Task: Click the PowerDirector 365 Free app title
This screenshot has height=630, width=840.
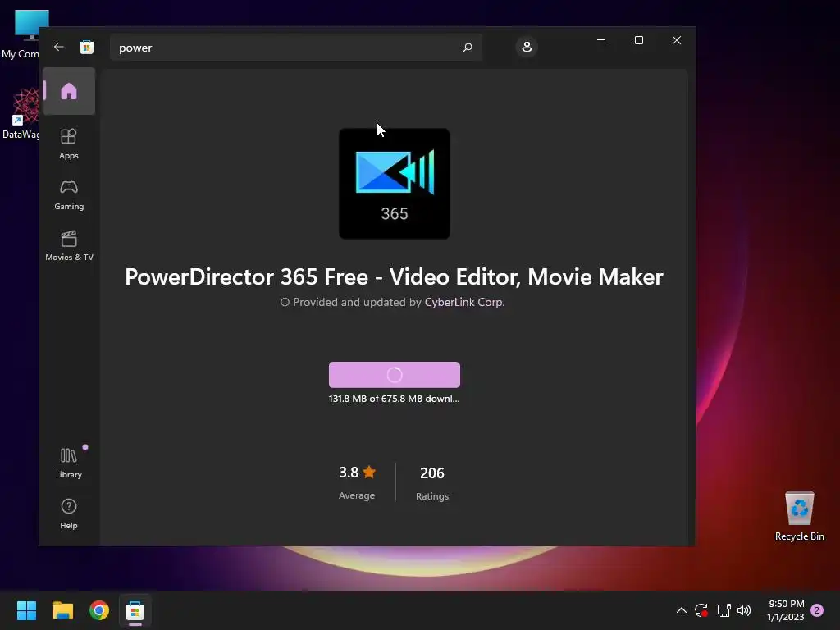Action: tap(395, 277)
